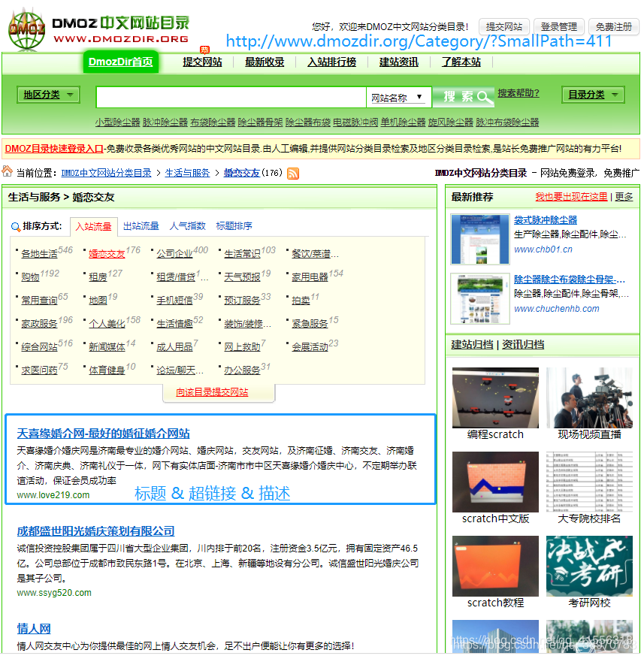Click the 袋式脉冲除尘器 site thumbnail

pos(480,240)
